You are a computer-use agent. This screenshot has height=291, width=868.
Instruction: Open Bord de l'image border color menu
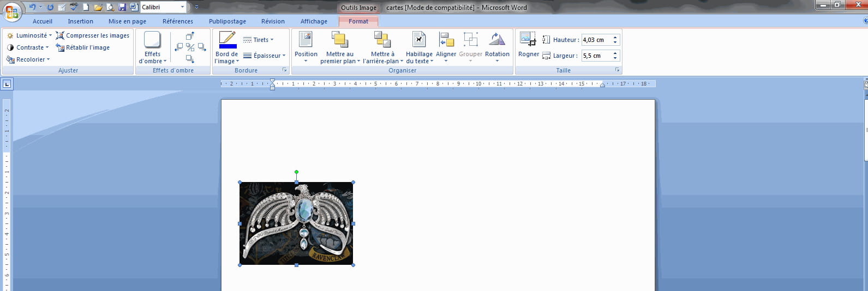tap(226, 58)
